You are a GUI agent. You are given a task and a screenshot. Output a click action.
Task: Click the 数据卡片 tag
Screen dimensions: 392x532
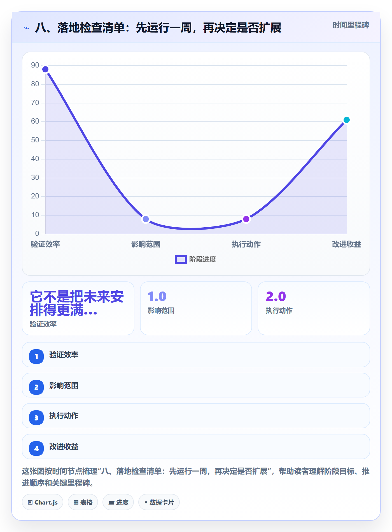click(159, 502)
